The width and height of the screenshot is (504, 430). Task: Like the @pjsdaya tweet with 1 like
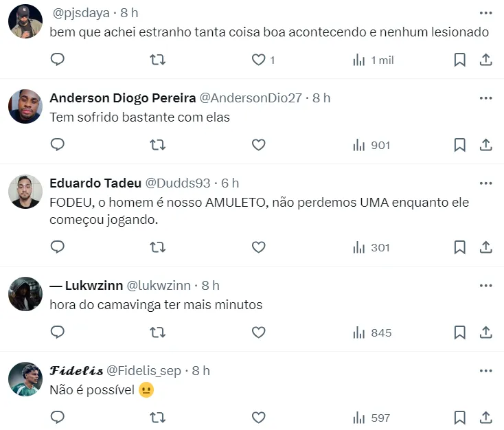point(258,60)
